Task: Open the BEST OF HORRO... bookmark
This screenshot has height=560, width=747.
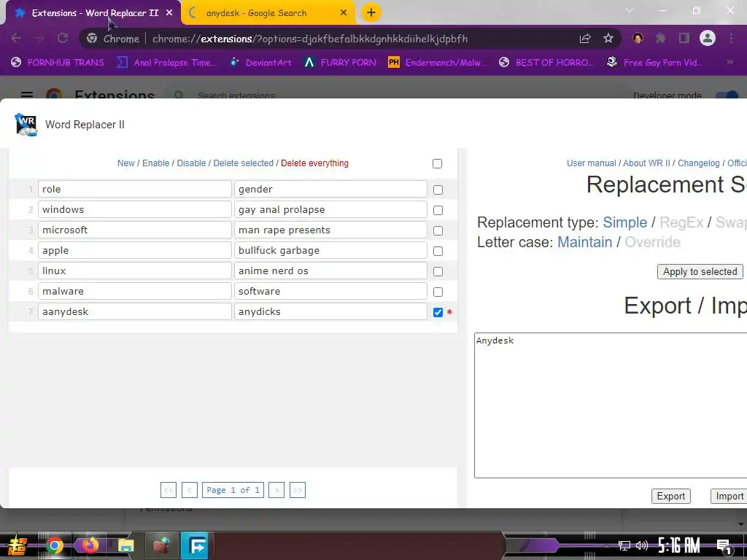Action: click(546, 63)
